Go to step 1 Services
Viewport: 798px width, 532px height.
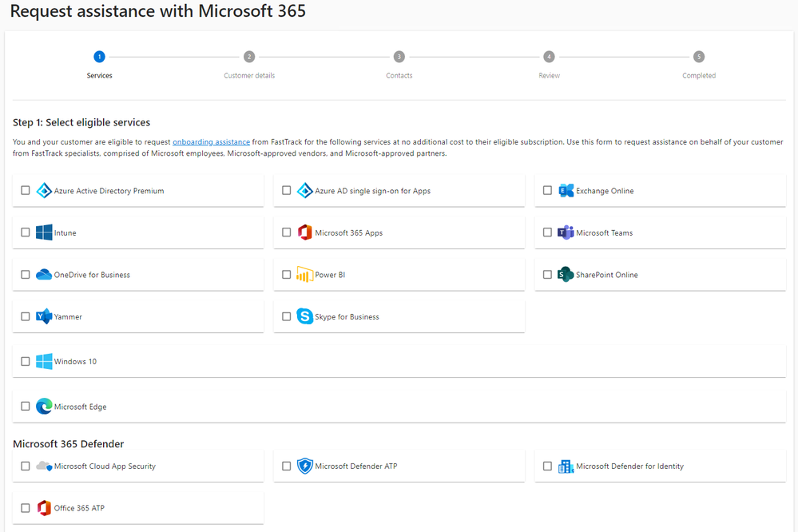pos(99,57)
